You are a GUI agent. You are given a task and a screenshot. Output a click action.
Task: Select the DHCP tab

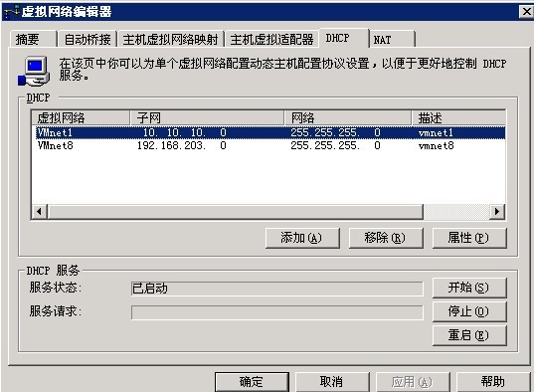[x=344, y=38]
